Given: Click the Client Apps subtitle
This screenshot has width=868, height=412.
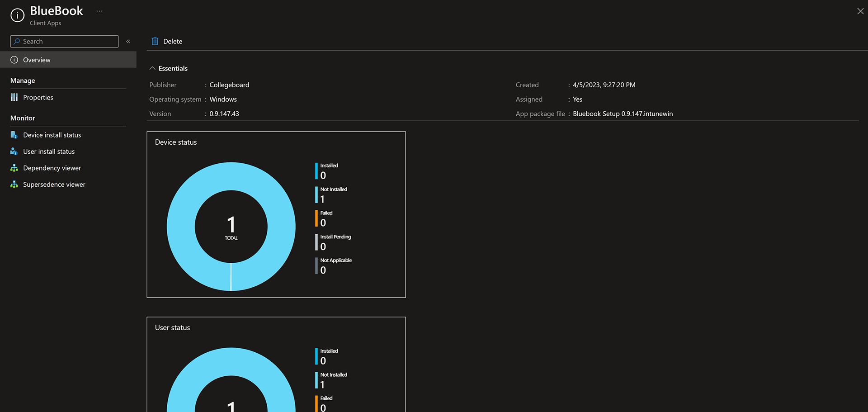Looking at the screenshot, I should click(45, 23).
